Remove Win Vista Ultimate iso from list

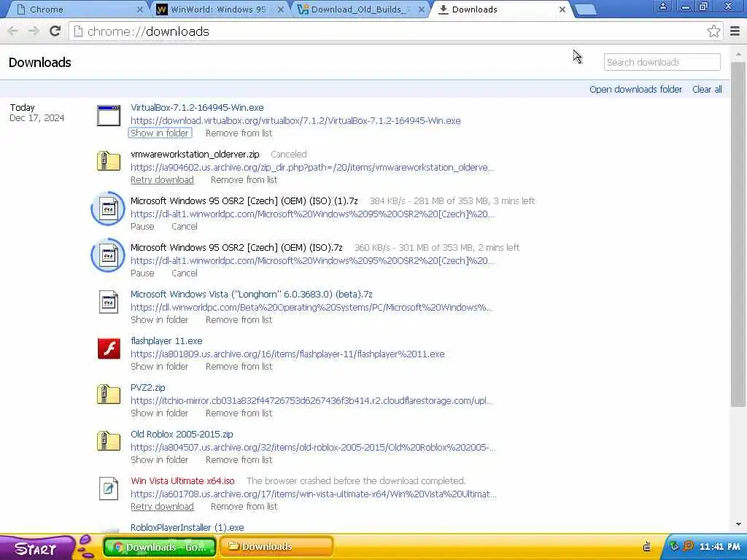(x=244, y=507)
